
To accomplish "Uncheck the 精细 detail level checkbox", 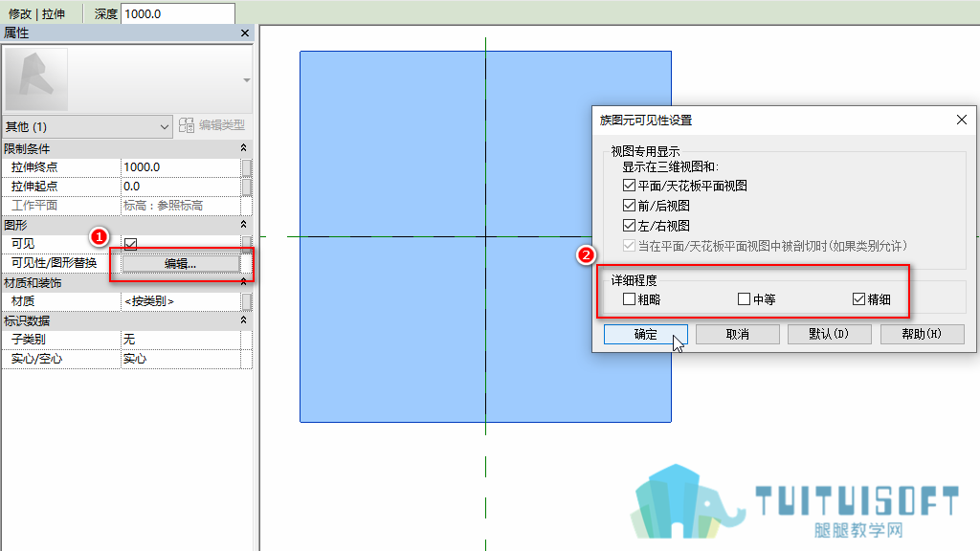I will point(858,299).
